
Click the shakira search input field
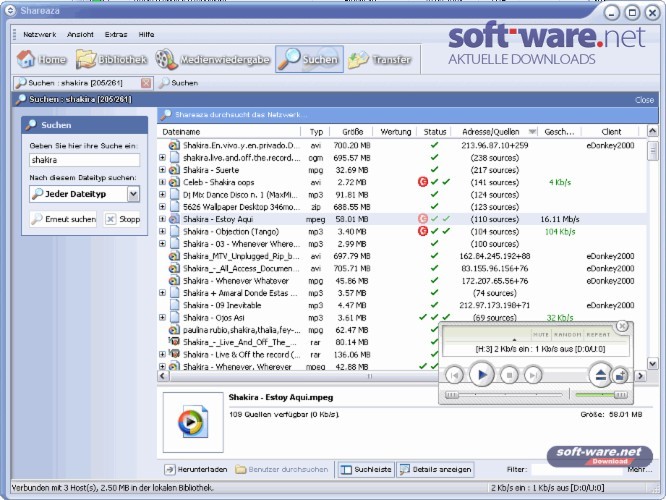coord(85,160)
